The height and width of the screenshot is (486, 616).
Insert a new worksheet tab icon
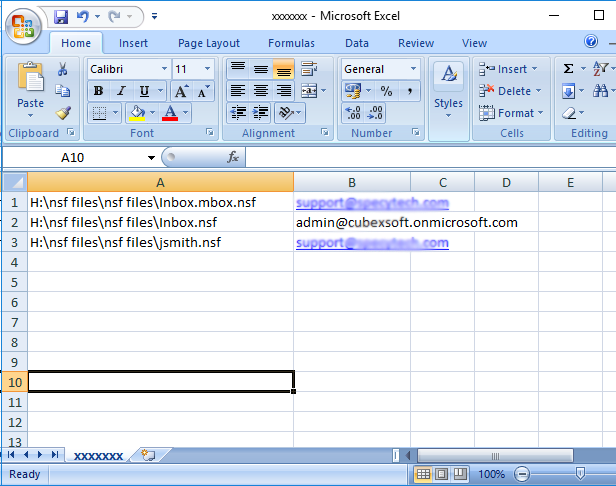pos(148,455)
